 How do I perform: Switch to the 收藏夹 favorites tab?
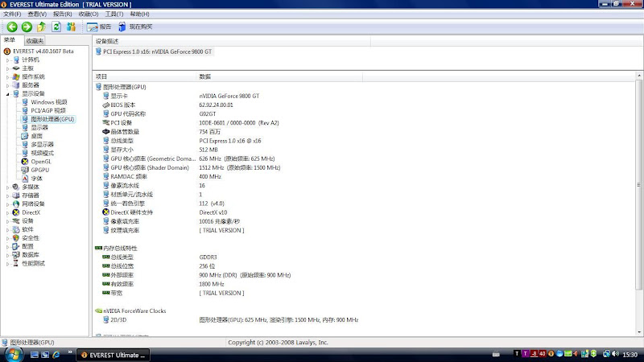coord(35,41)
